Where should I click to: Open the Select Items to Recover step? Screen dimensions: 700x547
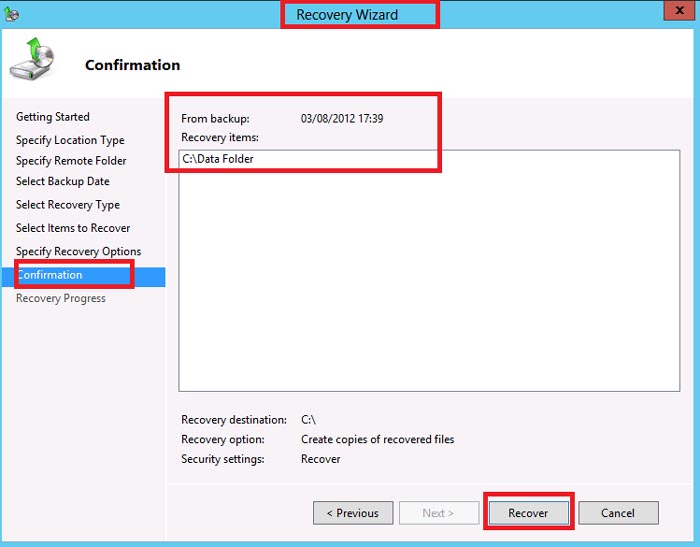(x=73, y=228)
